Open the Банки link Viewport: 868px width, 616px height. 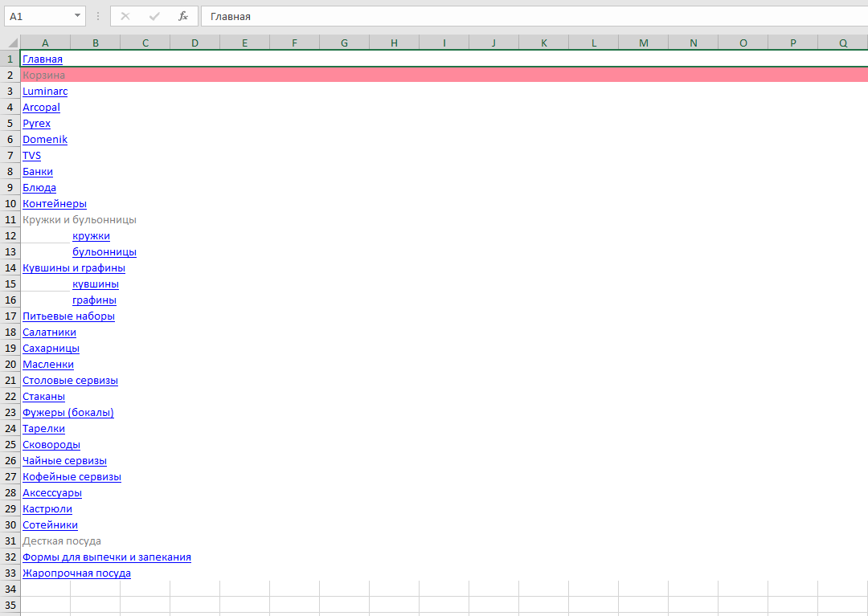[38, 171]
